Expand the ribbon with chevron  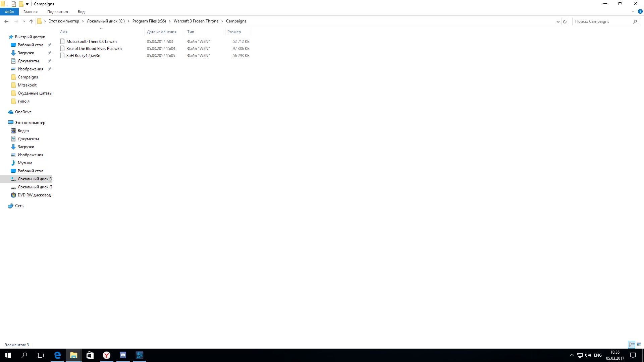(633, 11)
